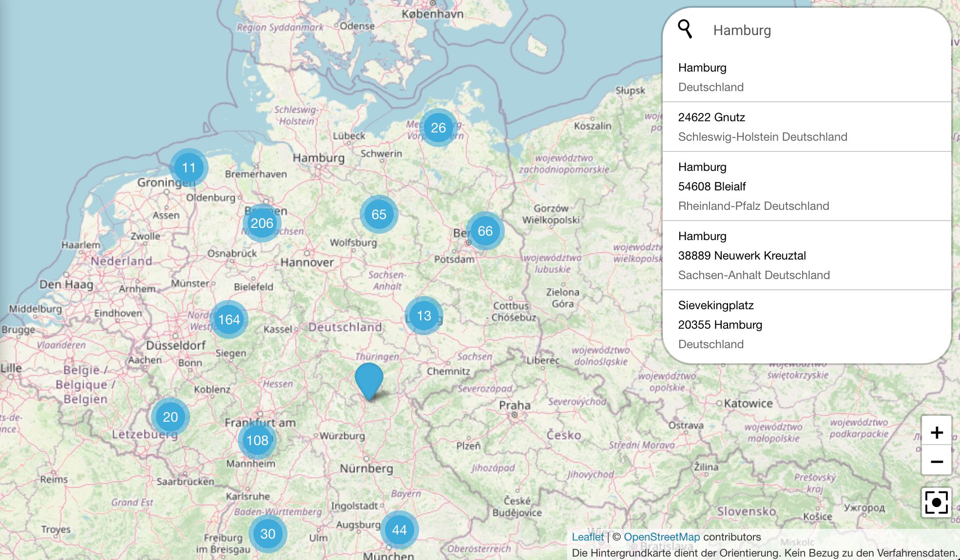Select the cluster marker numbered 44
Screen dimensions: 960x560
(x=399, y=530)
